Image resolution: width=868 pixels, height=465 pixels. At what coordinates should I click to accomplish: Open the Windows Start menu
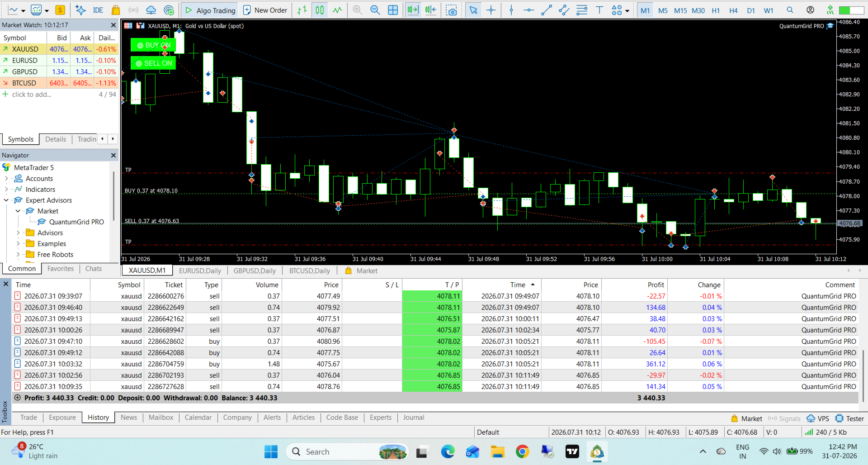coord(271,451)
